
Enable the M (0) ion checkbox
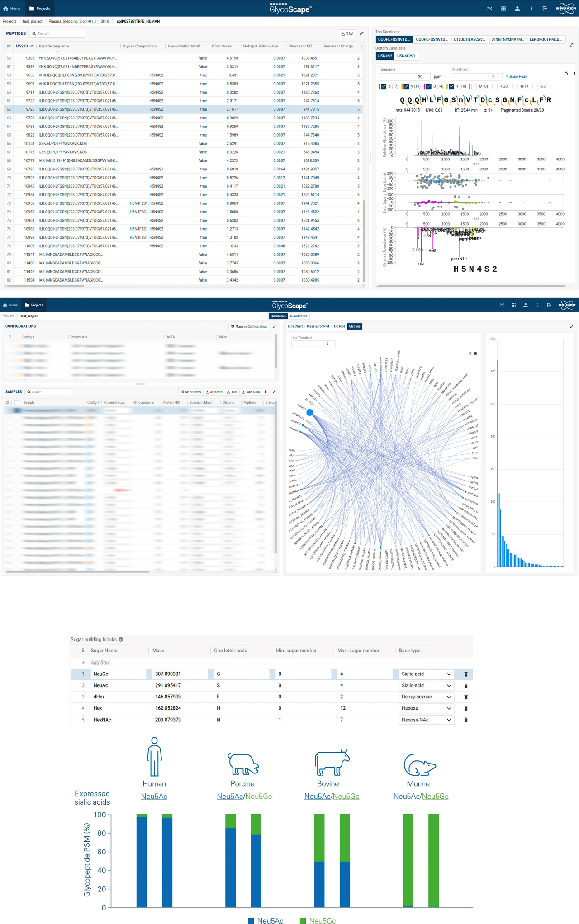[x=474, y=86]
